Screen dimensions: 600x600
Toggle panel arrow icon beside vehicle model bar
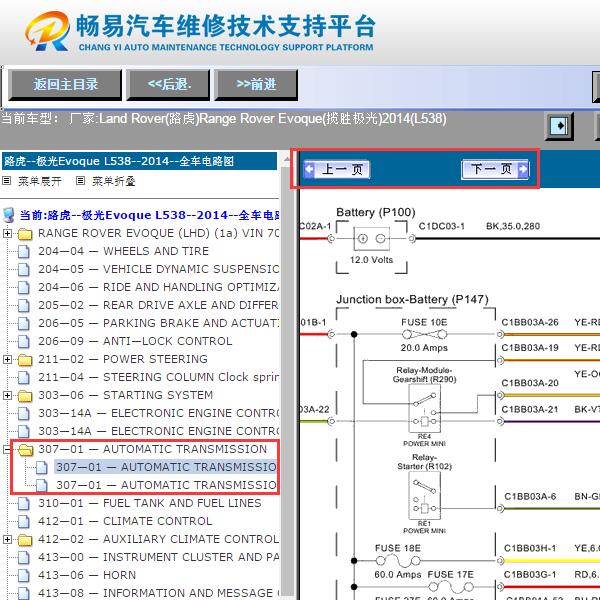coord(559,126)
